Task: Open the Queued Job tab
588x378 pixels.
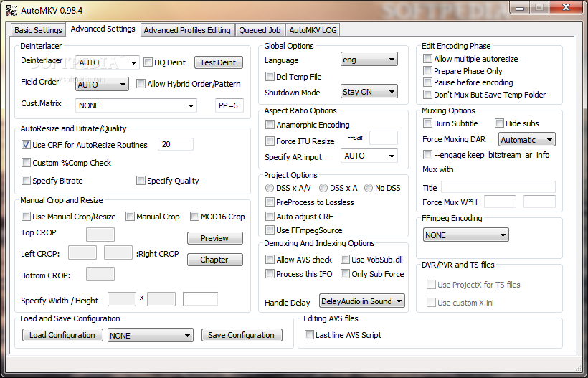Action: (x=260, y=30)
